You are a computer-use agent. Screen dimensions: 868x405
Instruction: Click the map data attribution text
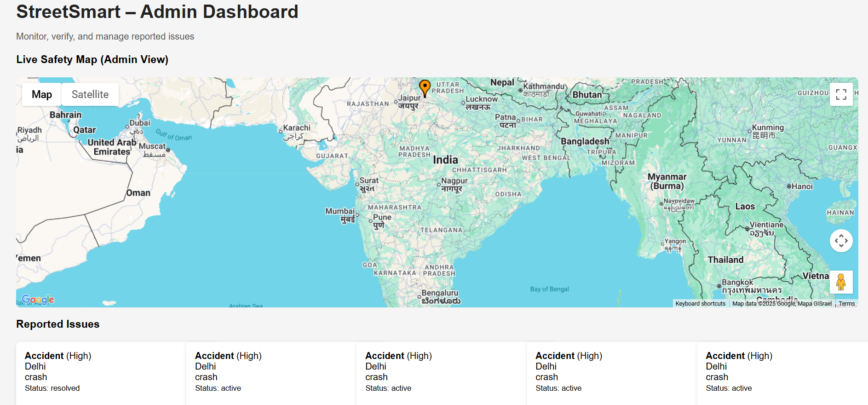click(x=782, y=303)
